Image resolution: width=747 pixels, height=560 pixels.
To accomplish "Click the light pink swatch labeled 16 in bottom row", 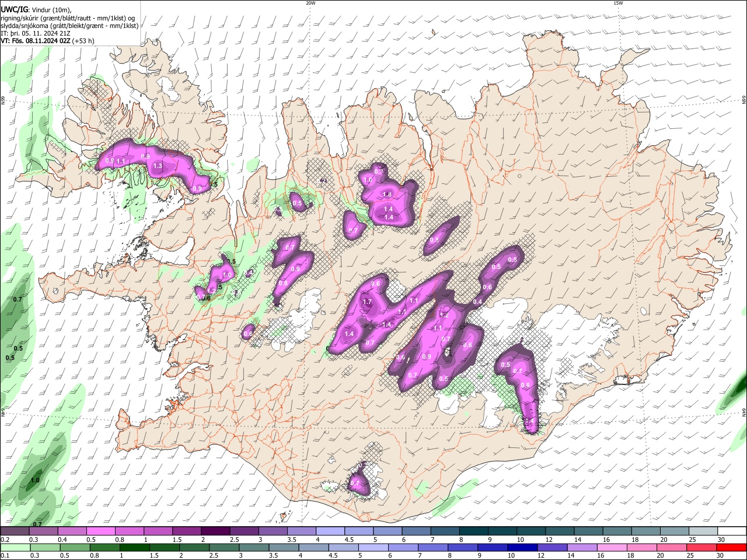I will pos(612,547).
